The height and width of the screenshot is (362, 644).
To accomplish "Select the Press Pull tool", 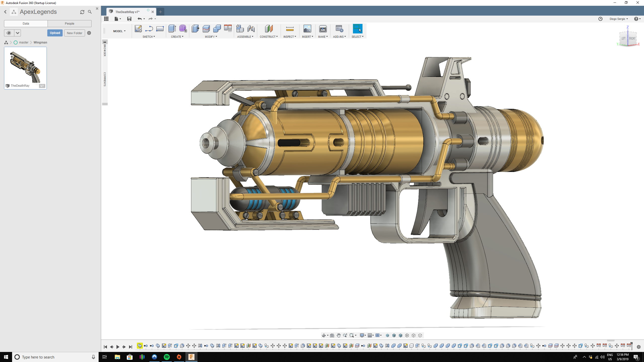I will [195, 29].
